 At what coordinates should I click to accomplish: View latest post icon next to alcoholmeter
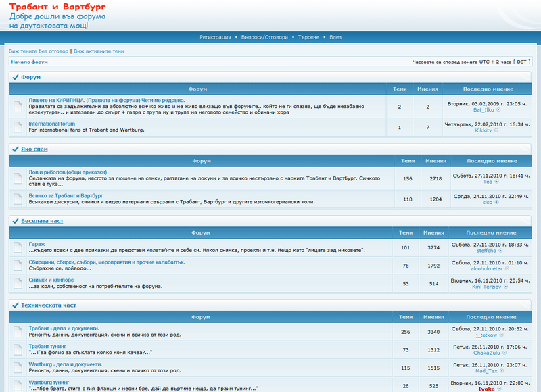[x=507, y=268]
